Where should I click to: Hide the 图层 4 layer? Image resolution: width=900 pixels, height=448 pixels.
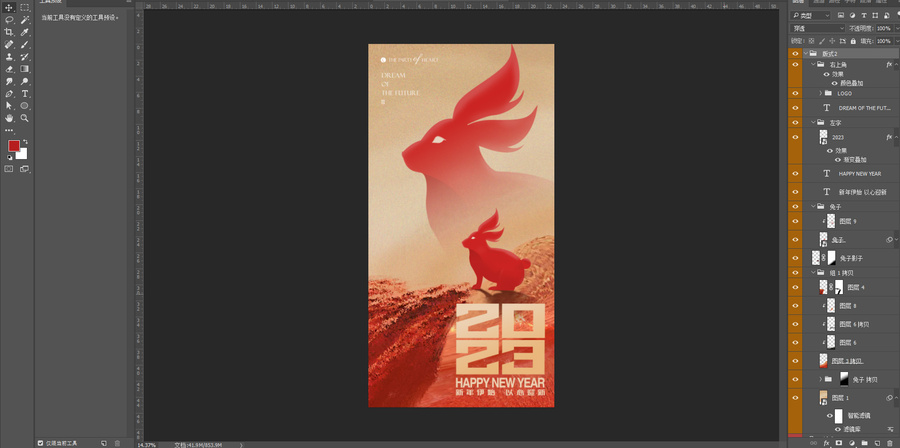[795, 287]
